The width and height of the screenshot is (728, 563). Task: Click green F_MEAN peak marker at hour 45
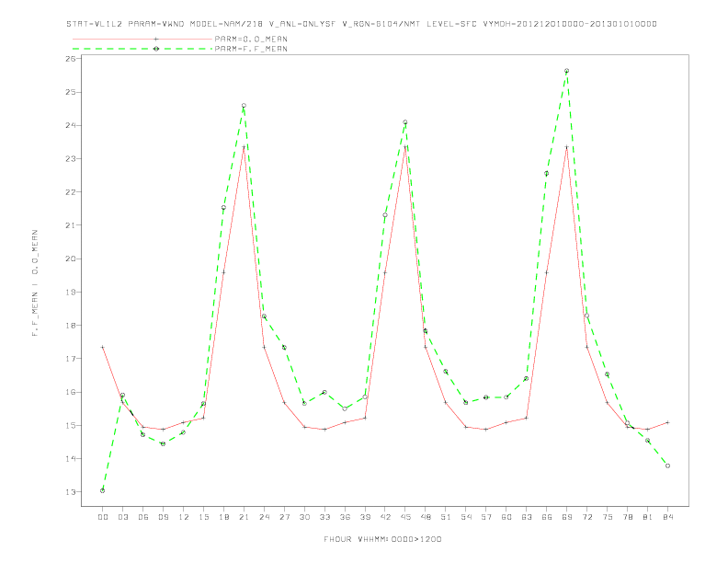pos(405,122)
